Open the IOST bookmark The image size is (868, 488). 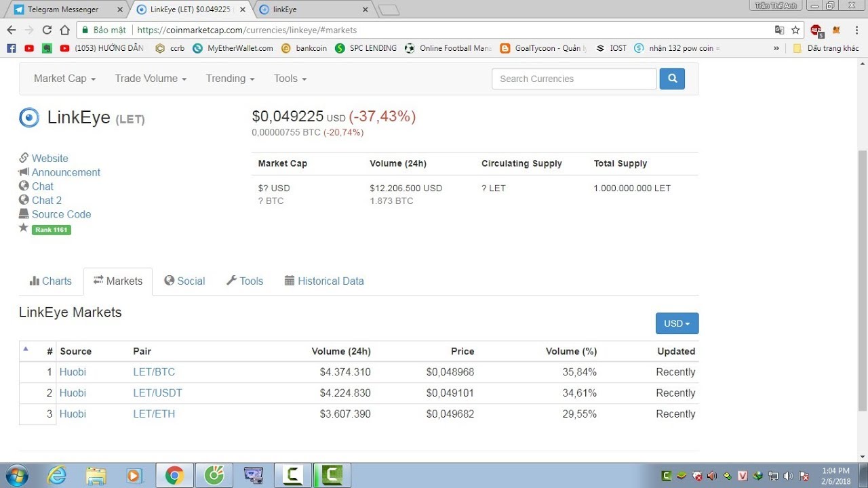[612, 48]
